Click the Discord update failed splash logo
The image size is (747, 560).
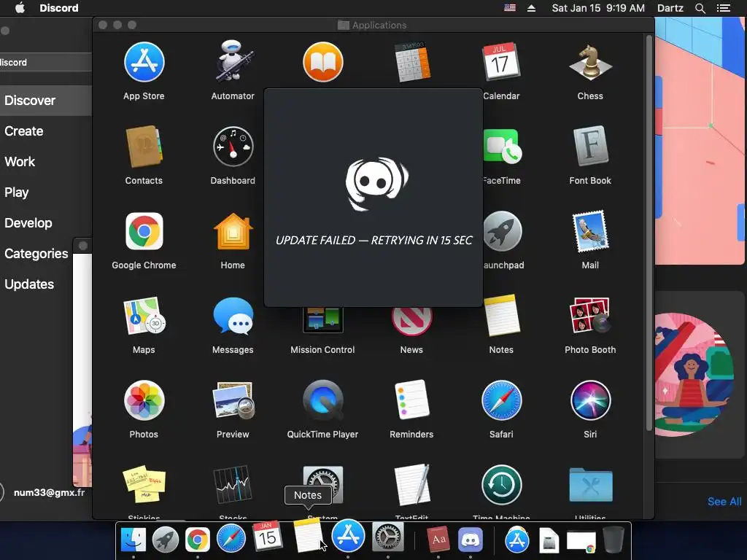[376, 183]
